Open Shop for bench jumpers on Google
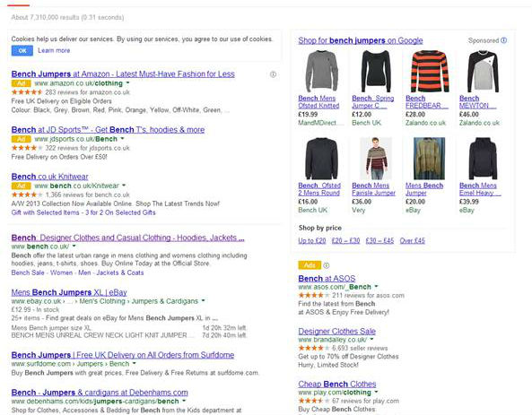The image size is (532, 415). tap(361, 40)
